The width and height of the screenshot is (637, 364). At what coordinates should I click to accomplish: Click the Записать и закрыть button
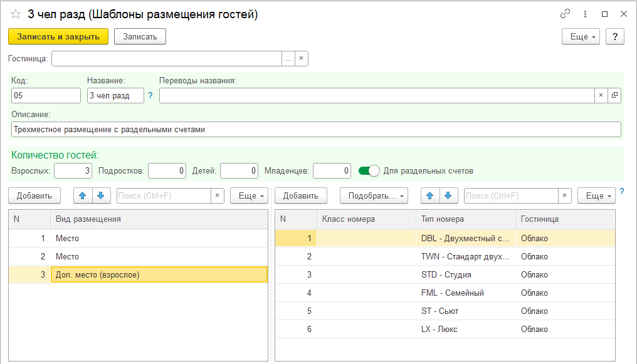click(x=58, y=37)
